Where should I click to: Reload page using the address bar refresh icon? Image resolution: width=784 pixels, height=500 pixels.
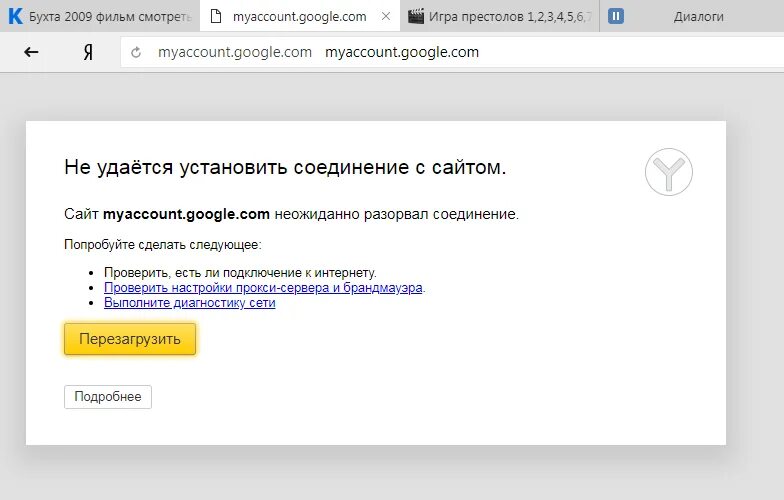tap(136, 52)
